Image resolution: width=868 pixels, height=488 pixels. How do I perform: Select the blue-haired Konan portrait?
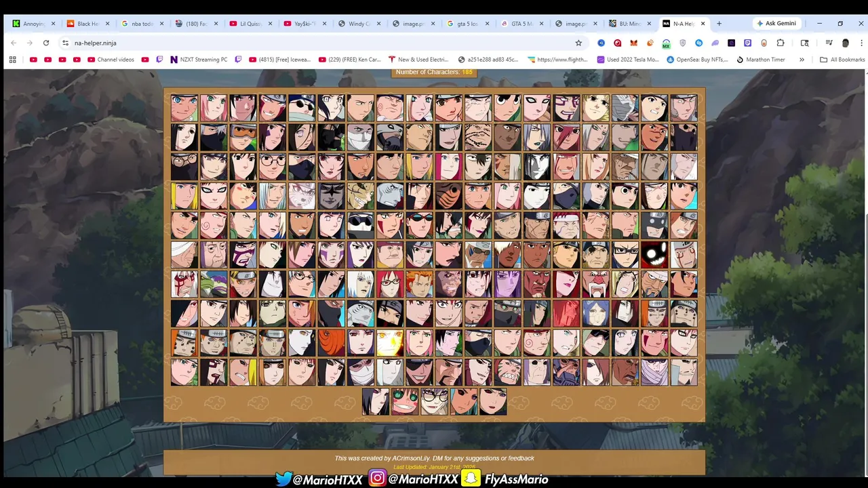tap(596, 314)
